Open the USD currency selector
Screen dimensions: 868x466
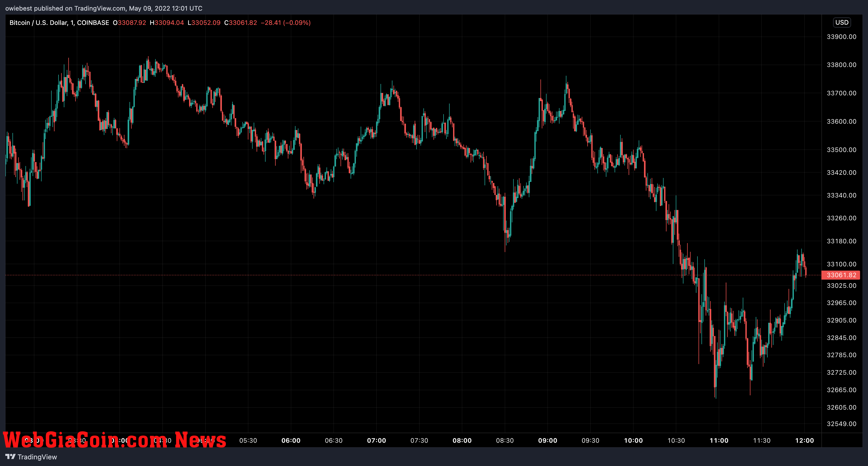[842, 22]
